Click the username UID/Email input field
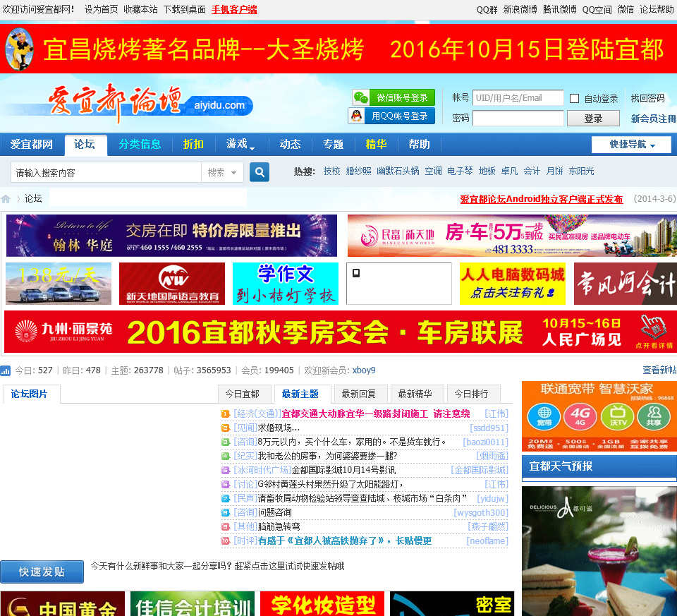677x616 pixels. click(518, 97)
